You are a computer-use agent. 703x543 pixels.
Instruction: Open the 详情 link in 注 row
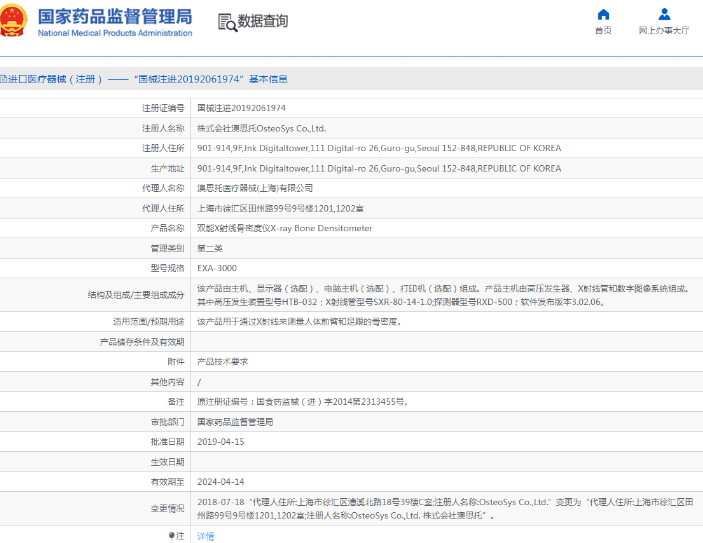point(206,536)
